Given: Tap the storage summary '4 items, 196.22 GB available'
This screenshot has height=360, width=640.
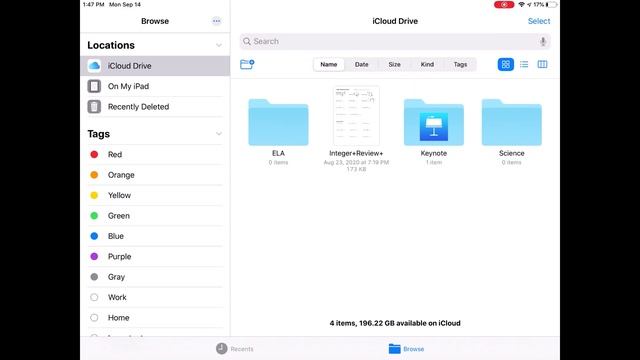Looking at the screenshot, I should (x=395, y=323).
